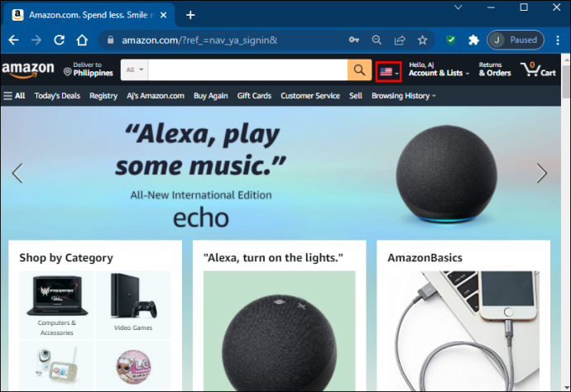Image resolution: width=571 pixels, height=392 pixels.
Task: Open the baby monitor category image
Action: click(57, 366)
